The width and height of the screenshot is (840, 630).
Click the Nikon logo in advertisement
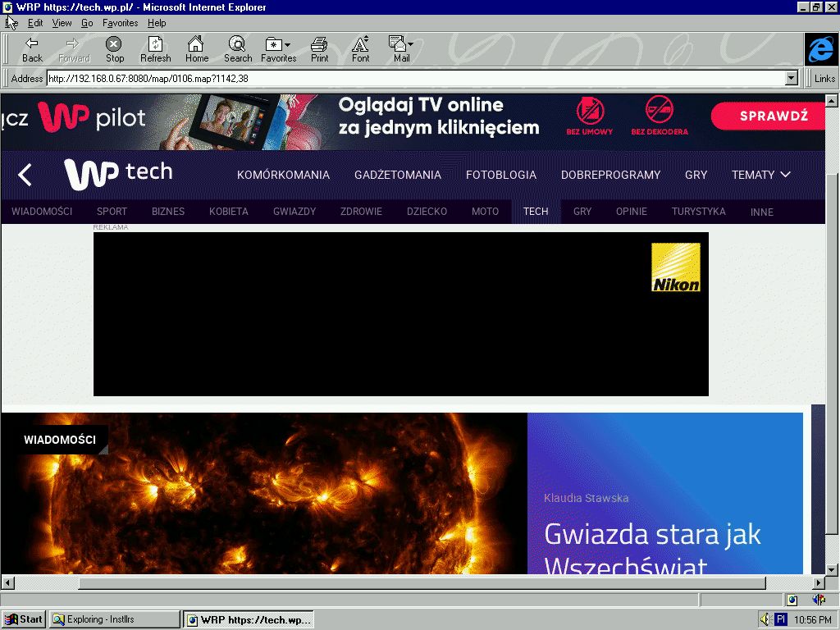point(676,267)
